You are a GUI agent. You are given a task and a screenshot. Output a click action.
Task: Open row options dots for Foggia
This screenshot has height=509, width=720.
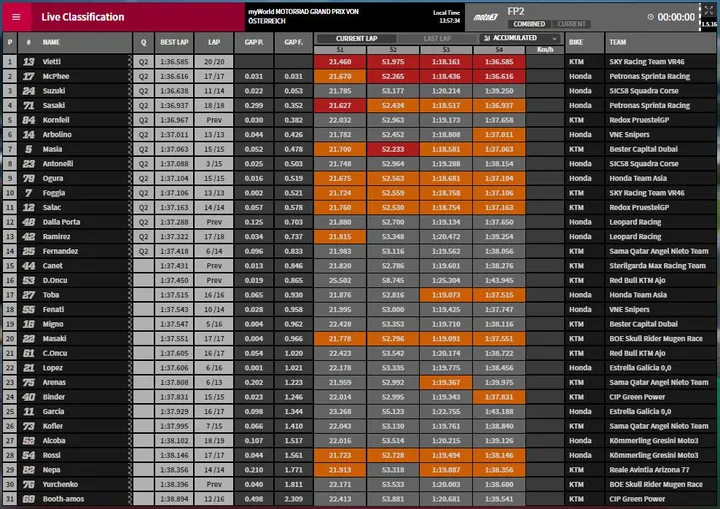click(x=129, y=193)
